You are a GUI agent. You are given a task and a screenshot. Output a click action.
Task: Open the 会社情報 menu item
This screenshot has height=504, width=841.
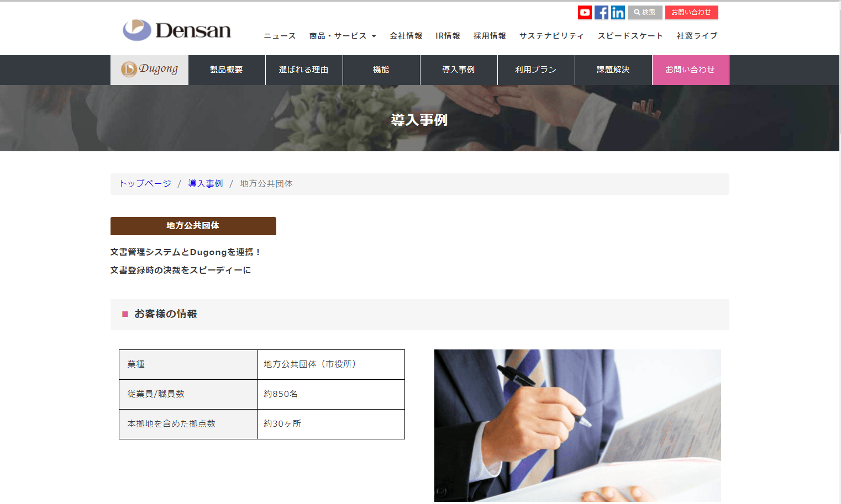pos(406,36)
